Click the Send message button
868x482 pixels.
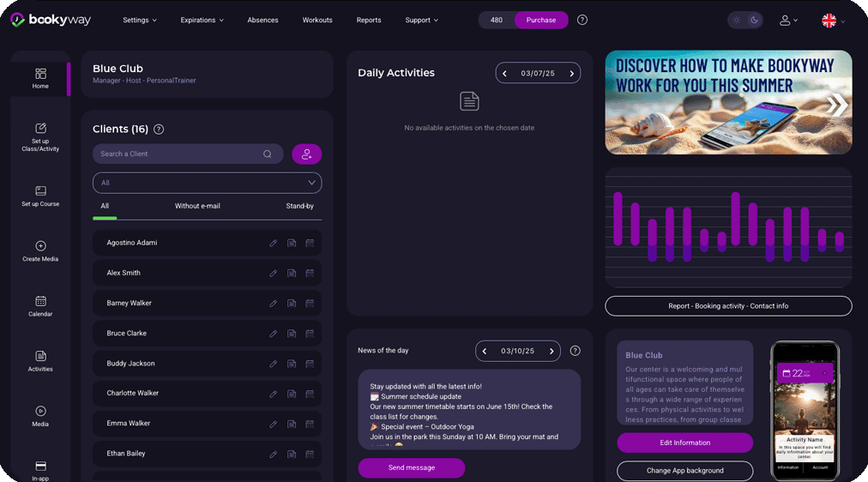coord(412,467)
